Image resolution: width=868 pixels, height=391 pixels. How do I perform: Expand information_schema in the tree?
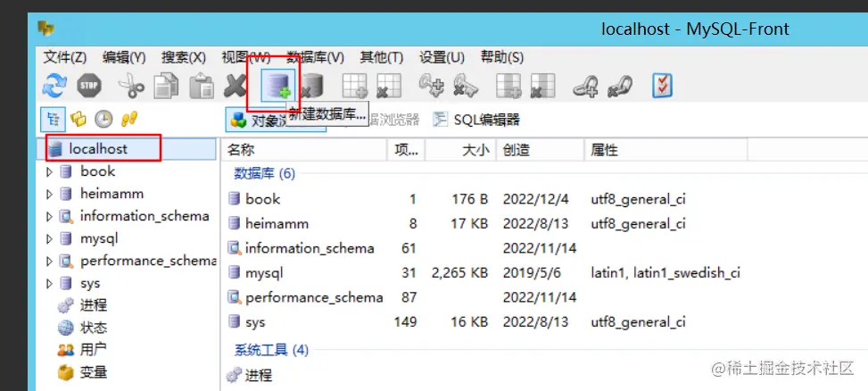[49, 217]
